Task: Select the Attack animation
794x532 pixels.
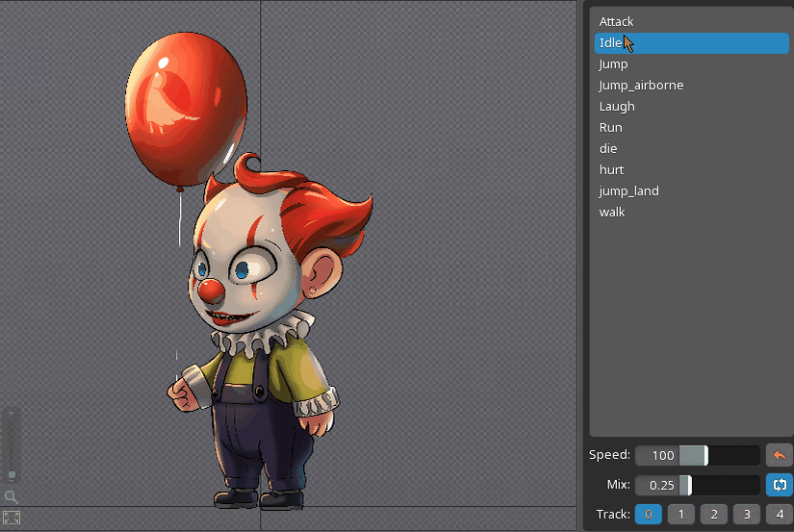Action: pyautogui.click(x=691, y=22)
